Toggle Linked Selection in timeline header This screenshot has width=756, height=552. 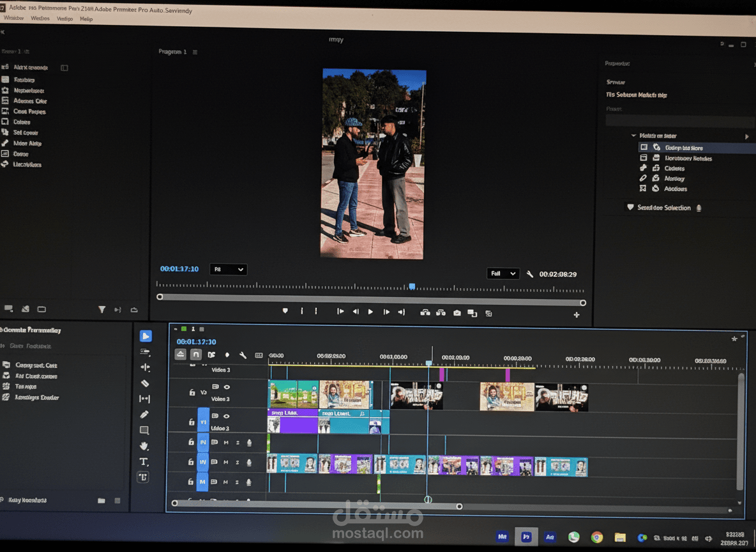[211, 355]
